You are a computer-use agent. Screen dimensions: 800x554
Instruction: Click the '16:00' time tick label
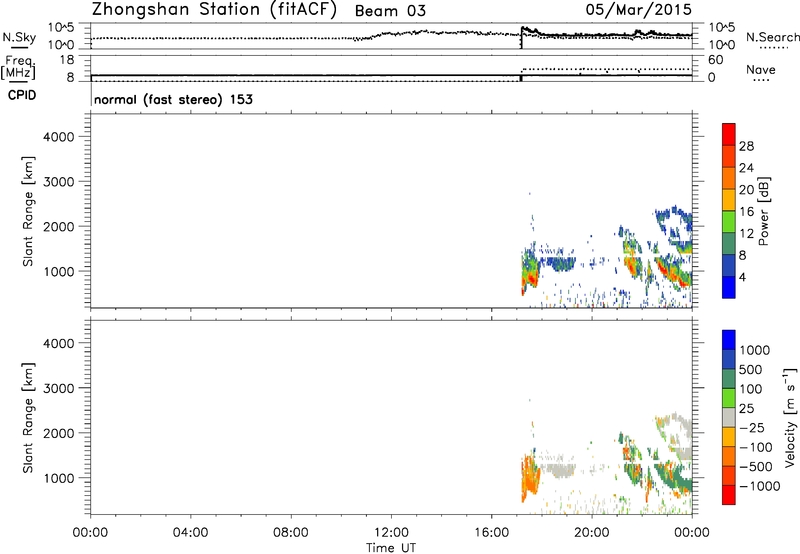(x=491, y=533)
